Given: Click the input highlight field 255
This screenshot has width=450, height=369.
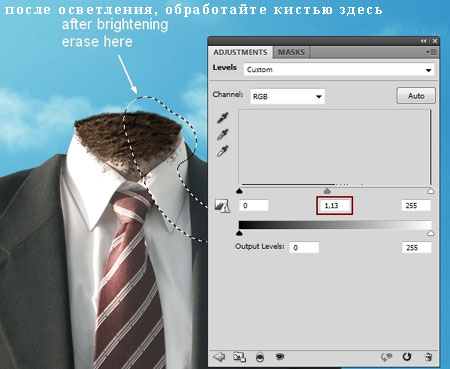Looking at the screenshot, I should (x=416, y=205).
